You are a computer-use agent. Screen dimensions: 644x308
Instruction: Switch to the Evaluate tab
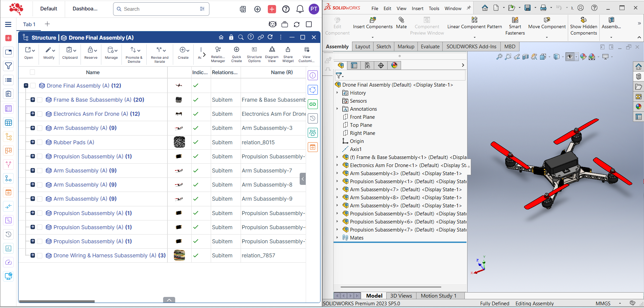coord(430,46)
